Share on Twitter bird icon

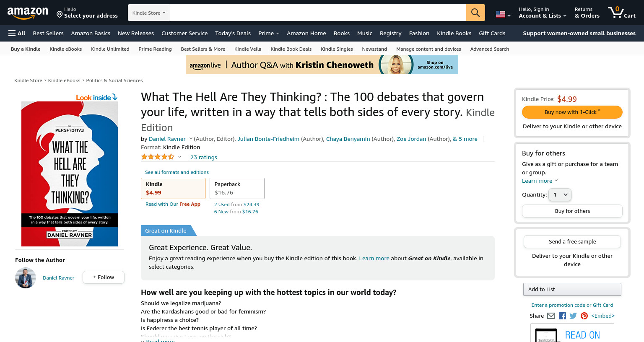(573, 316)
